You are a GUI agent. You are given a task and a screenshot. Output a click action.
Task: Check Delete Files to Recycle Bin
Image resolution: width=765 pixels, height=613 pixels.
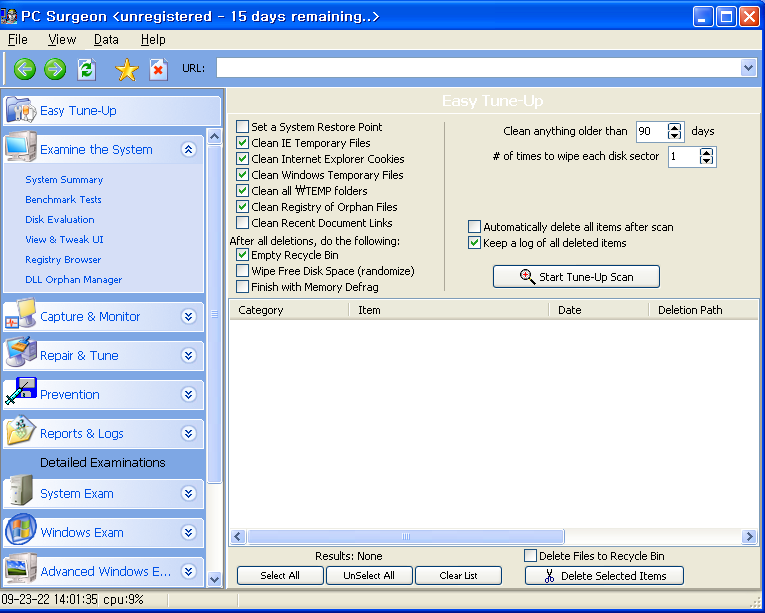(530, 556)
